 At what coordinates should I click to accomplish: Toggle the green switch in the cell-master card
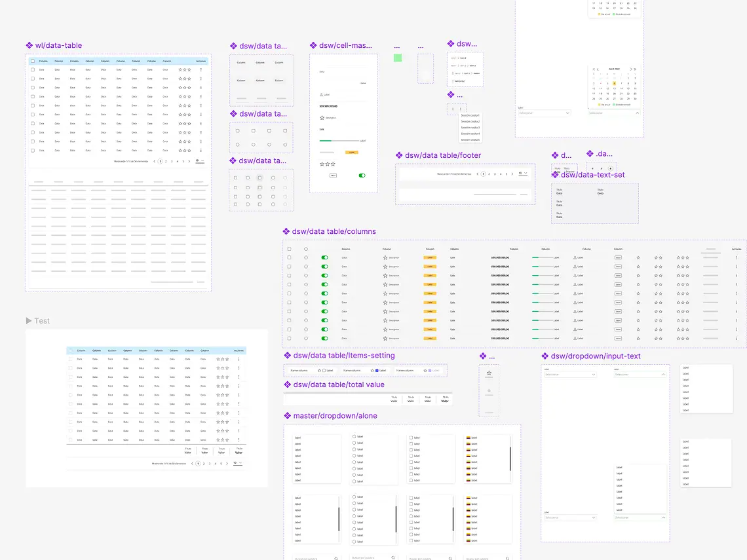[362, 176]
